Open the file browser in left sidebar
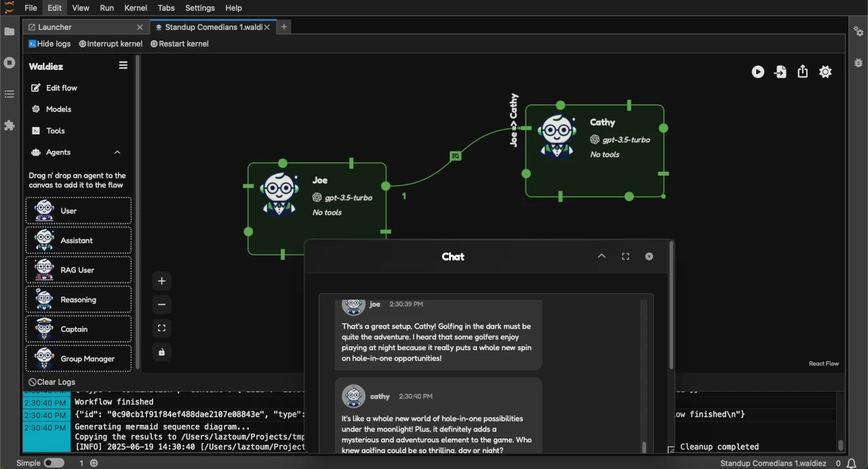 [9, 31]
